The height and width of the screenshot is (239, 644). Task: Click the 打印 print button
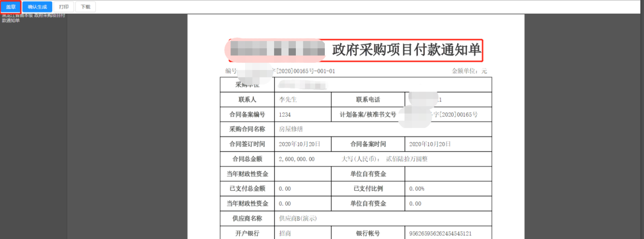[x=64, y=7]
